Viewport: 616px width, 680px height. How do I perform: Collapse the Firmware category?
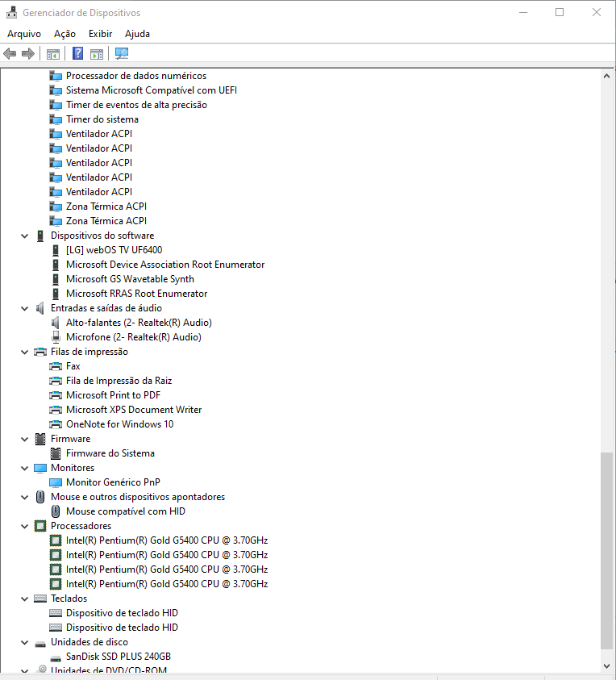(25, 440)
